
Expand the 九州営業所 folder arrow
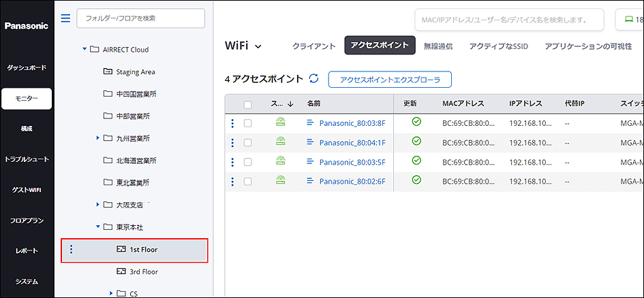(97, 137)
